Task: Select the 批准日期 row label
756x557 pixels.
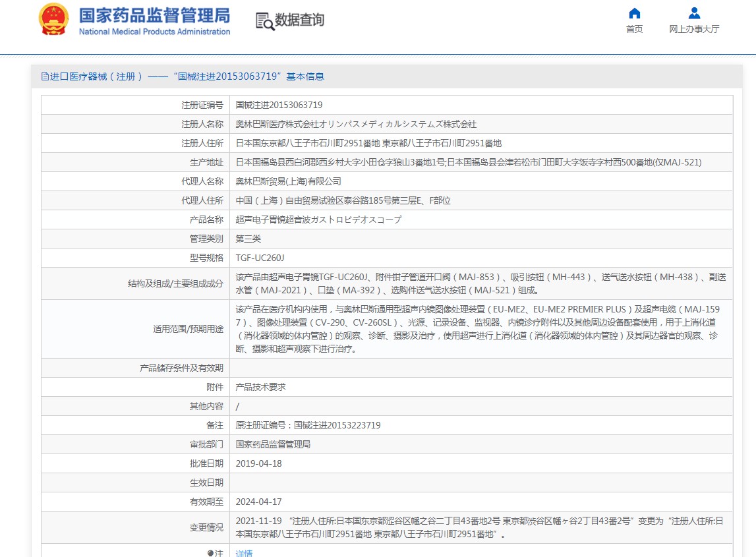Action: click(207, 463)
